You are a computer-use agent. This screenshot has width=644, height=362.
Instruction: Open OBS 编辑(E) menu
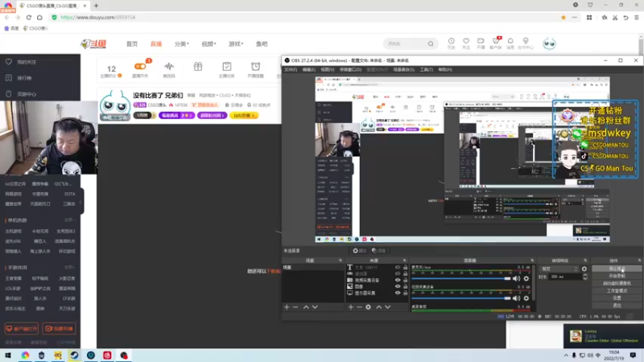click(308, 70)
